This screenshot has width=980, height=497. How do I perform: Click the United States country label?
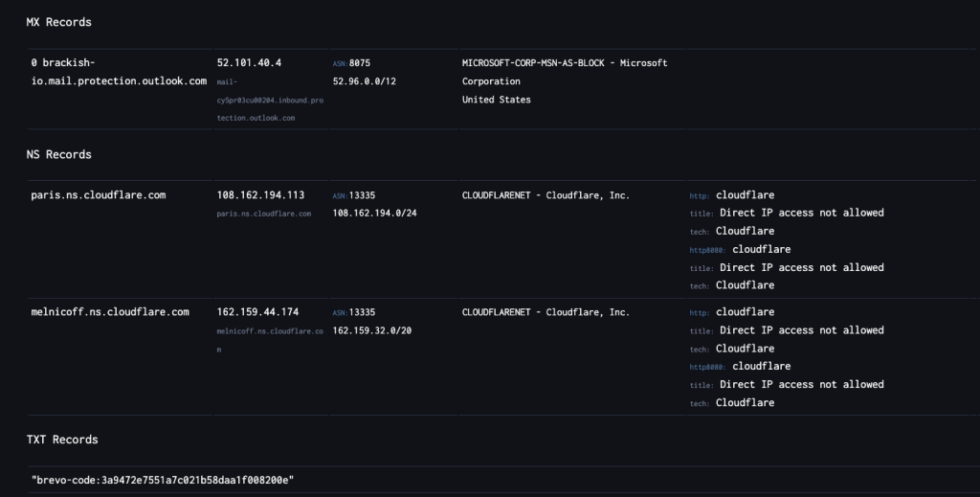click(496, 100)
